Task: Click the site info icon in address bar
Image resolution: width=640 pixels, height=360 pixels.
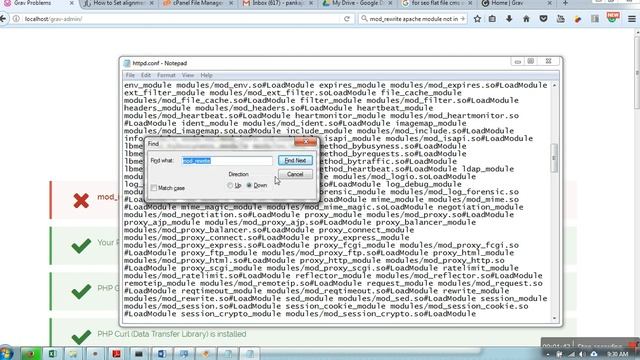Action: (16, 19)
